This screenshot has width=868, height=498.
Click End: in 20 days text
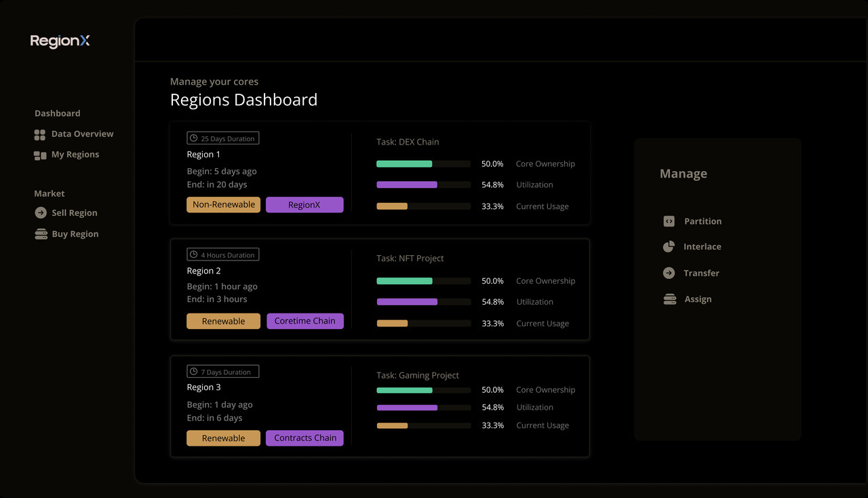tap(217, 185)
